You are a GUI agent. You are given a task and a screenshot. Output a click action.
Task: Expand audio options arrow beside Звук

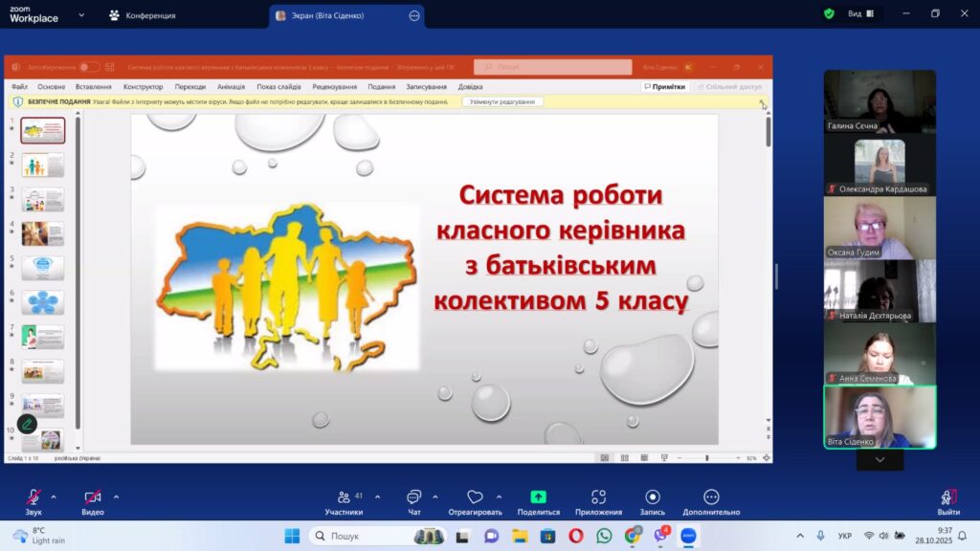click(x=54, y=496)
